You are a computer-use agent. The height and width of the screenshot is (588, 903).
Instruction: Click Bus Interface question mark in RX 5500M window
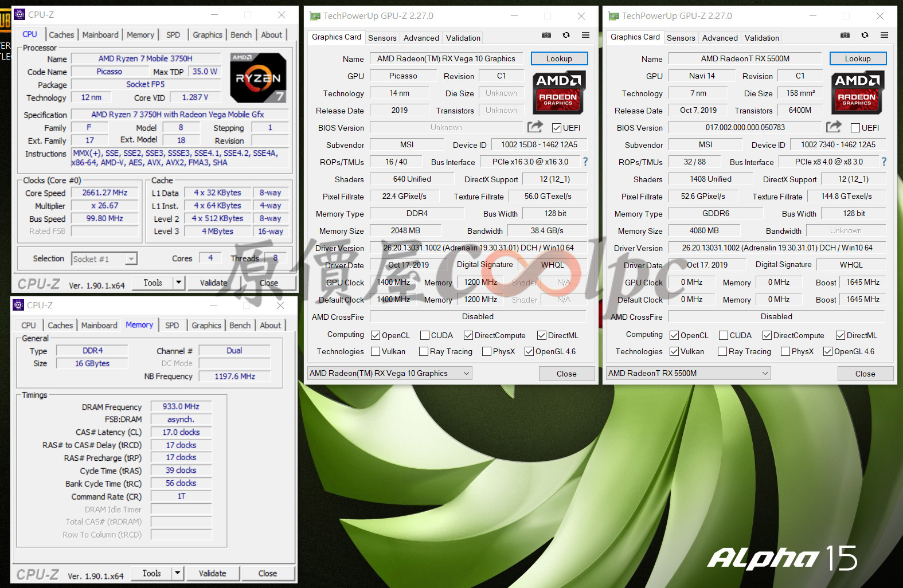tap(884, 162)
